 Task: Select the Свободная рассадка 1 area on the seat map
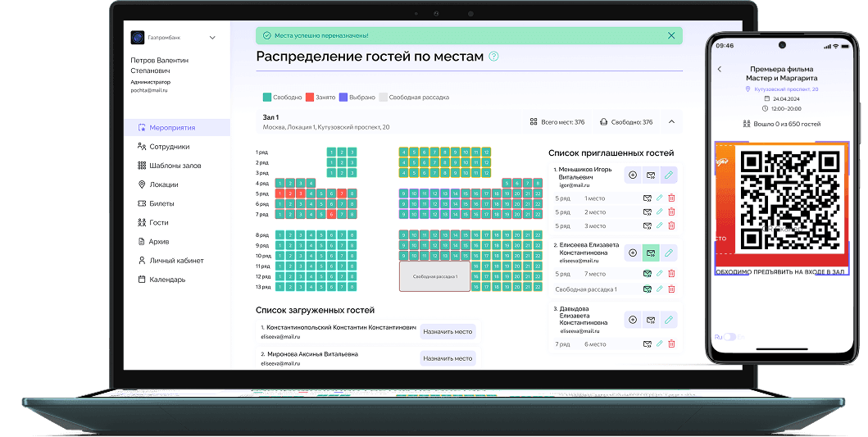pyautogui.click(x=434, y=275)
